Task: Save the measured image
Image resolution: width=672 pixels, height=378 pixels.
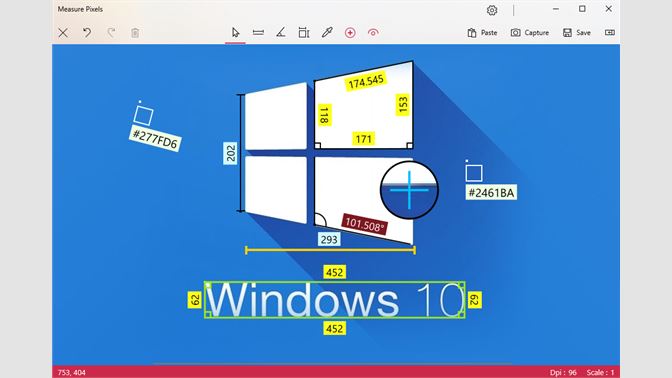Action: coord(577,33)
